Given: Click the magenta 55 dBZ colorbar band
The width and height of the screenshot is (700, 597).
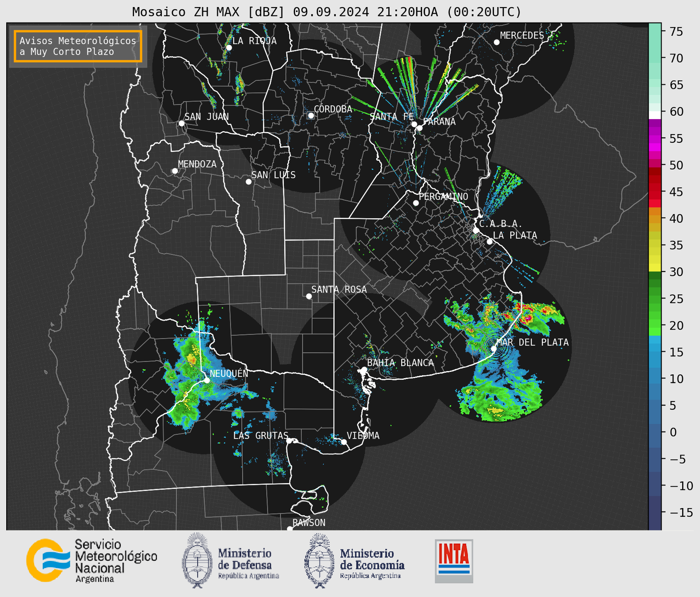Looking at the screenshot, I should tap(655, 138).
